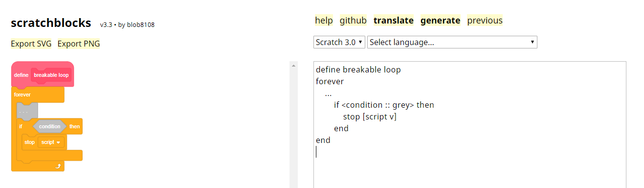Image resolution: width=644 pixels, height=188 pixels.
Task: Click the preview pane scrollbar up arrow
Action: (x=294, y=65)
